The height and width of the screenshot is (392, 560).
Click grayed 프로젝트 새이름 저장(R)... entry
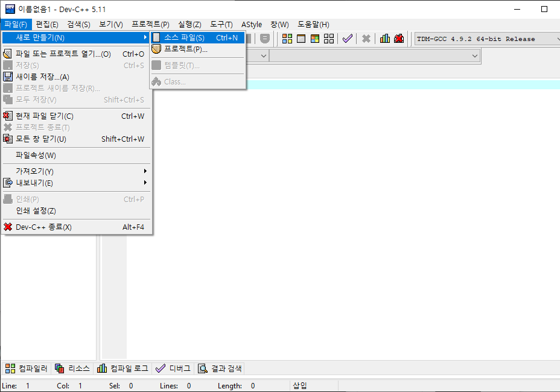76,88
